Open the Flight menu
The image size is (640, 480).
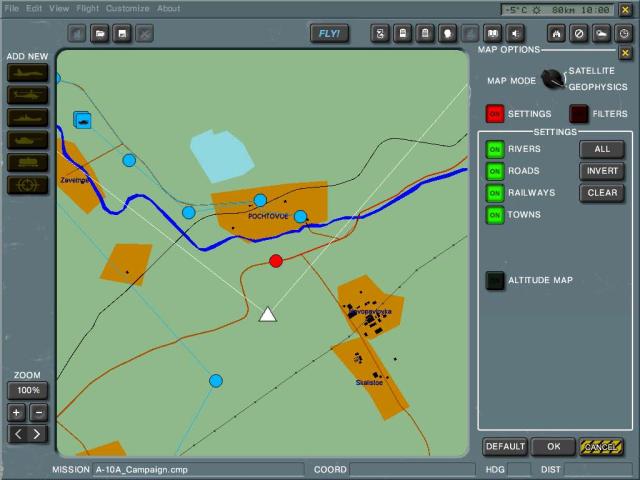pyautogui.click(x=88, y=8)
